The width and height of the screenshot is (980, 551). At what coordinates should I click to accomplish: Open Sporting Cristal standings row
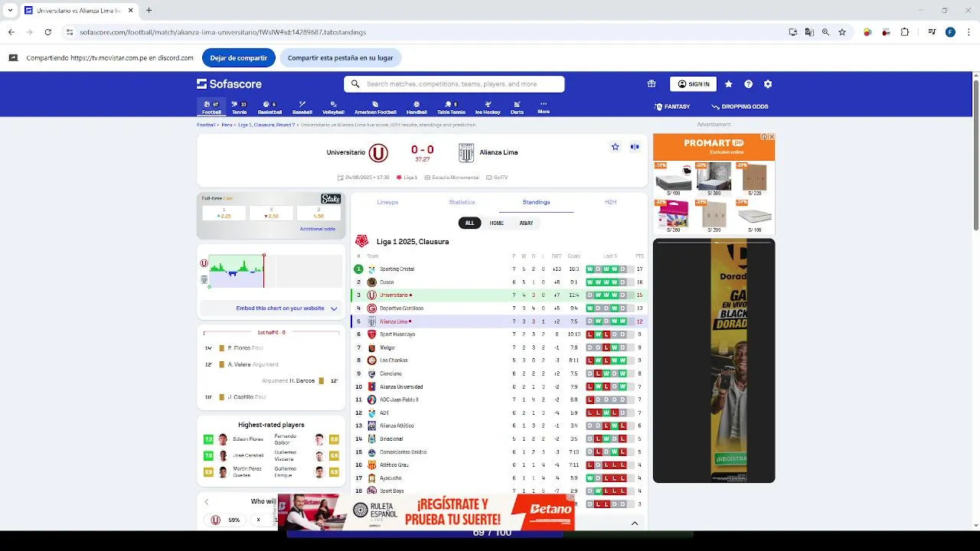click(x=498, y=269)
